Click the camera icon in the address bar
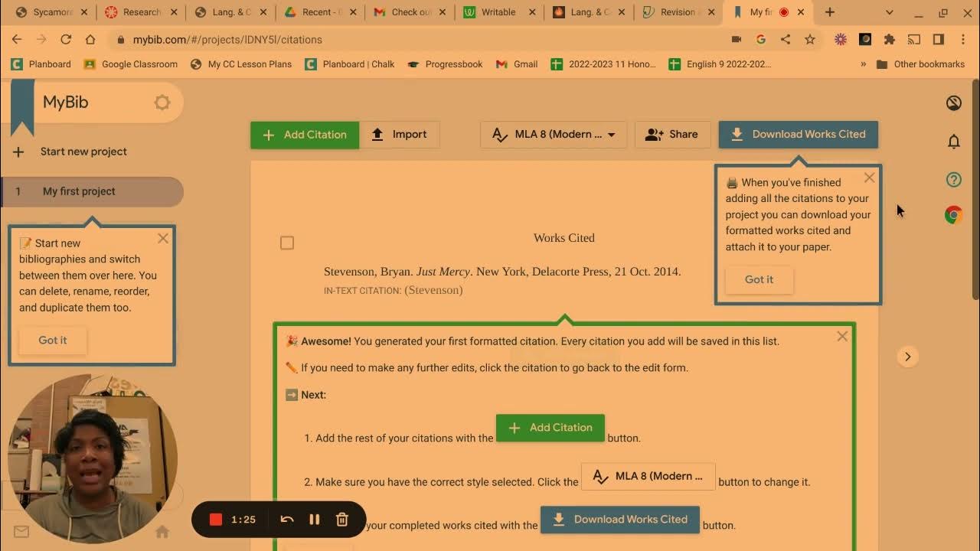 pyautogui.click(x=737, y=39)
